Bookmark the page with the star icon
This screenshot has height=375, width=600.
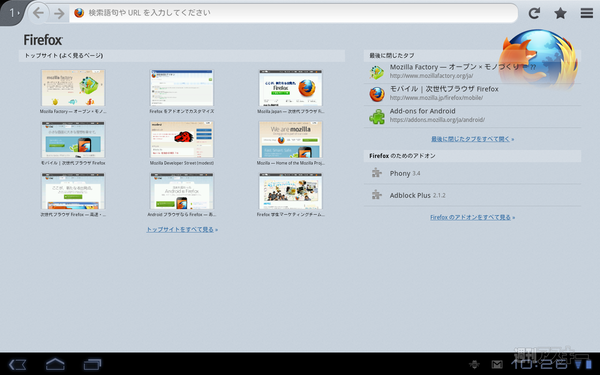[x=561, y=13]
